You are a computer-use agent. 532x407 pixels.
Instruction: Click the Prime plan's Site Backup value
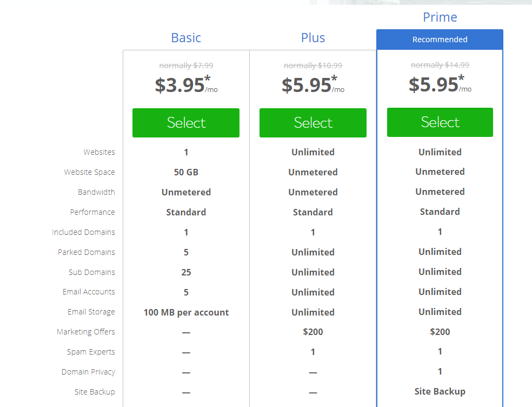coord(440,391)
